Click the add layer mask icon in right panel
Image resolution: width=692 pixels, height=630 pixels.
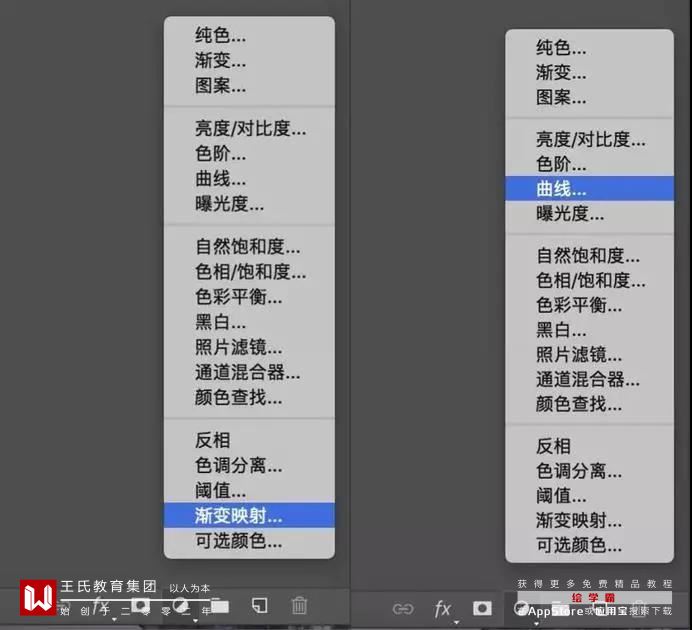point(482,608)
